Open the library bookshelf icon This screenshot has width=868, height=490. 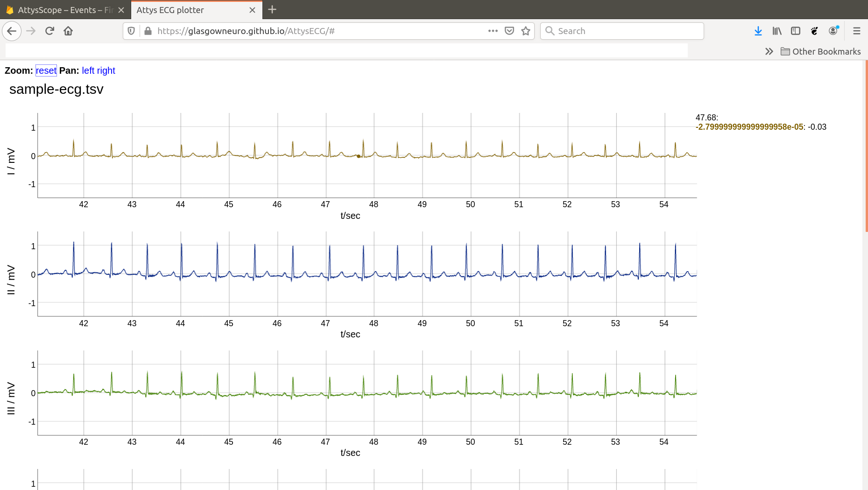click(777, 31)
